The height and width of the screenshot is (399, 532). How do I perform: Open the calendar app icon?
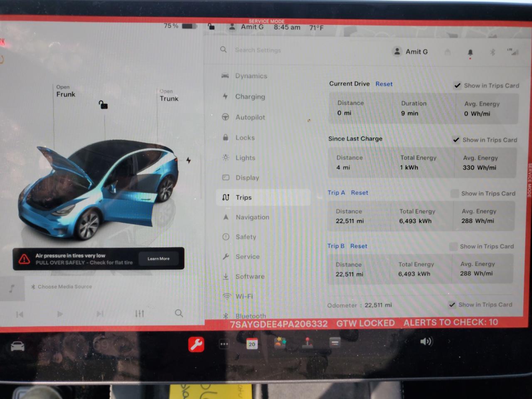(x=252, y=344)
